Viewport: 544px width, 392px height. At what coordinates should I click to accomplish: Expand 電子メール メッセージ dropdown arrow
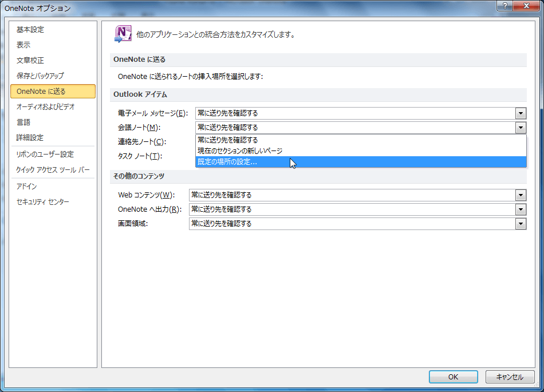click(521, 113)
